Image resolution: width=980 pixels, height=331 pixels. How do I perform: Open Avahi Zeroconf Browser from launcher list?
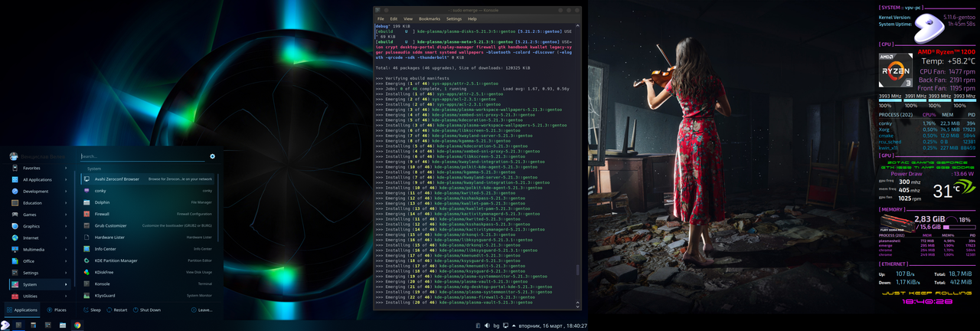149,179
